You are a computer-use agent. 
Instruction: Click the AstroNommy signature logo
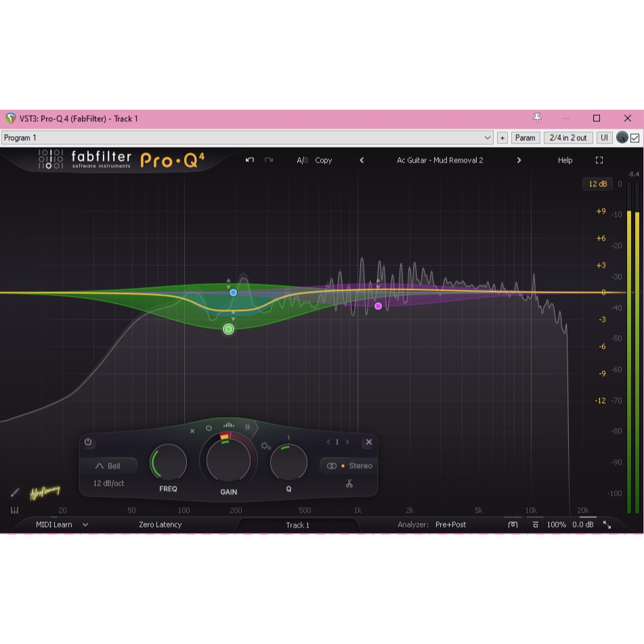pyautogui.click(x=45, y=492)
